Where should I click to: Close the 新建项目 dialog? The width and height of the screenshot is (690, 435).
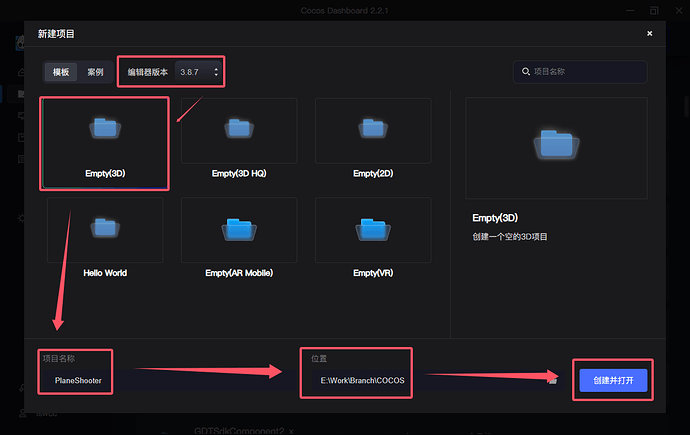(x=650, y=33)
